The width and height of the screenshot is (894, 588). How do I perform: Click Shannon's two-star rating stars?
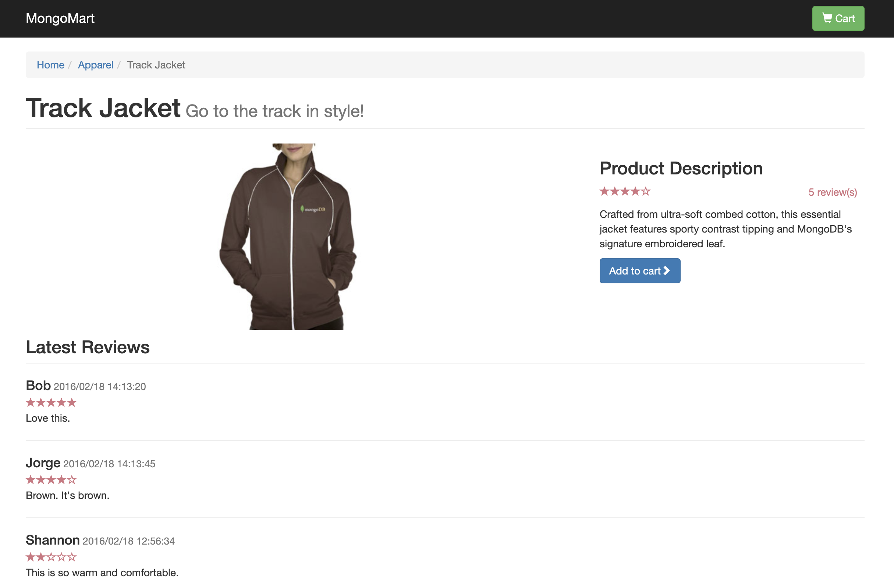point(51,557)
